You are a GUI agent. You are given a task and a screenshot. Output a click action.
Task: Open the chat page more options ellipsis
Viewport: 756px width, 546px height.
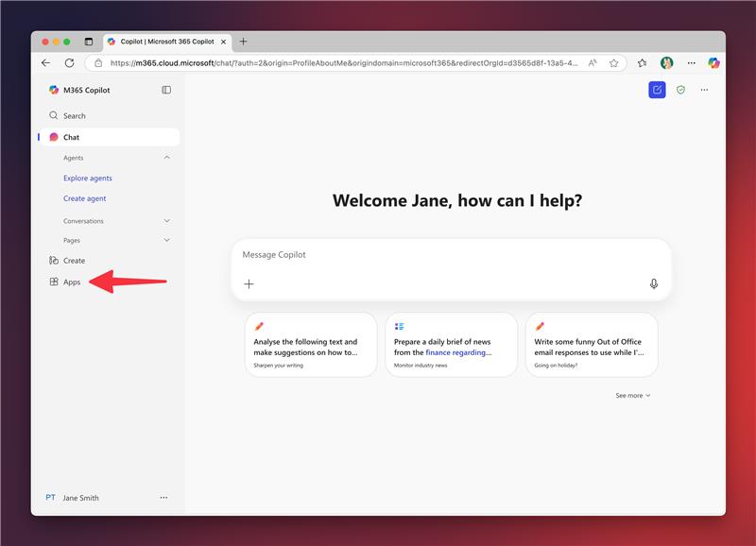tap(704, 90)
